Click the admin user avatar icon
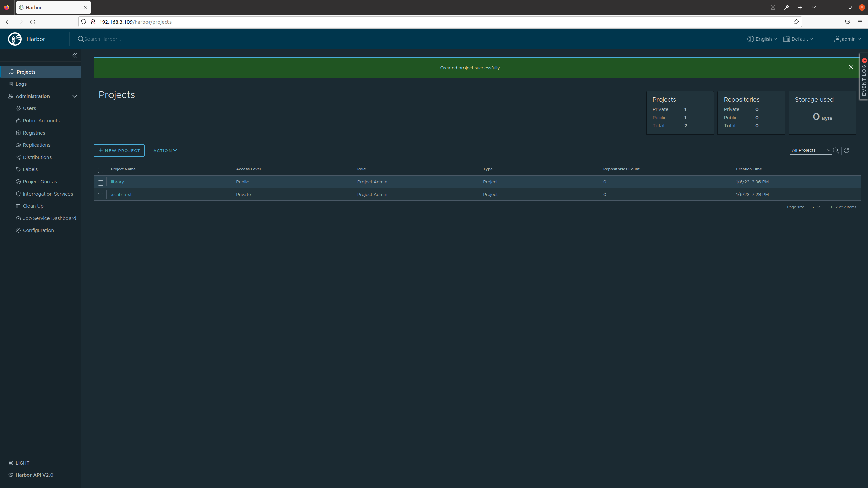This screenshot has width=868, height=488. click(x=837, y=39)
